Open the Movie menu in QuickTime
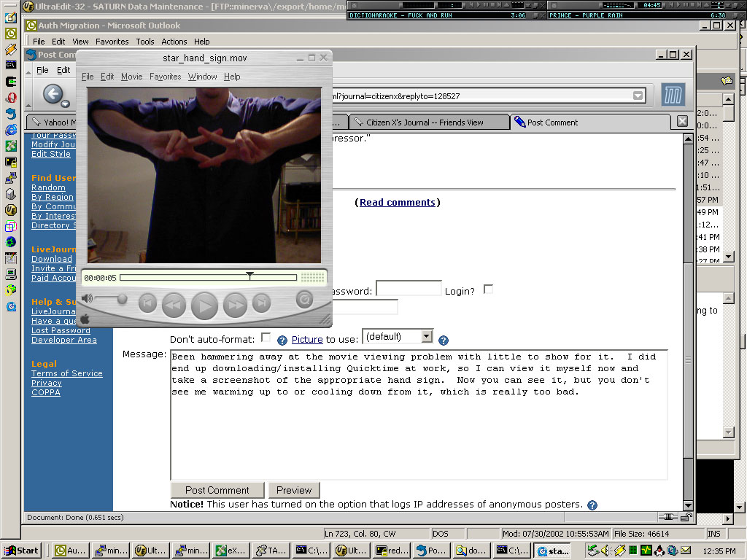 coord(132,77)
